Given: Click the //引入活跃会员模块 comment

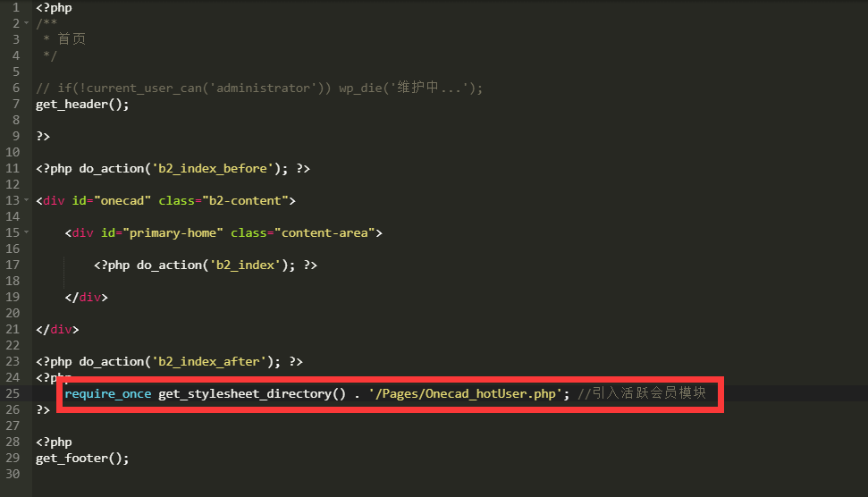Looking at the screenshot, I should click(x=642, y=393).
